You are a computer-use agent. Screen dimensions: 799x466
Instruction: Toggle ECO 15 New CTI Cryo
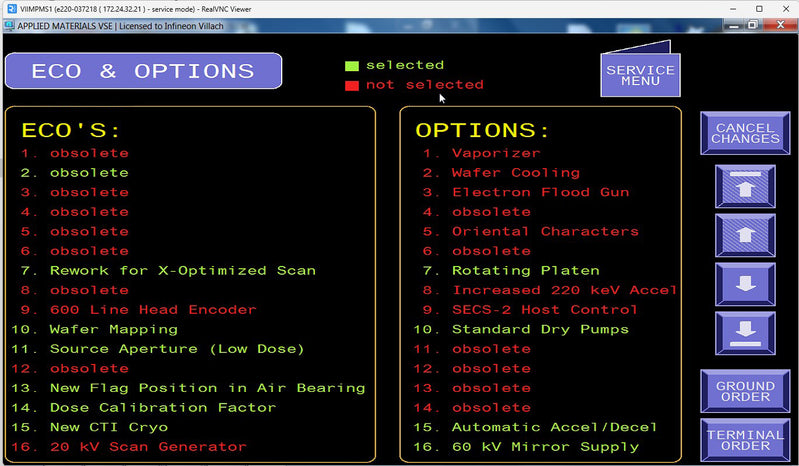tap(89, 427)
